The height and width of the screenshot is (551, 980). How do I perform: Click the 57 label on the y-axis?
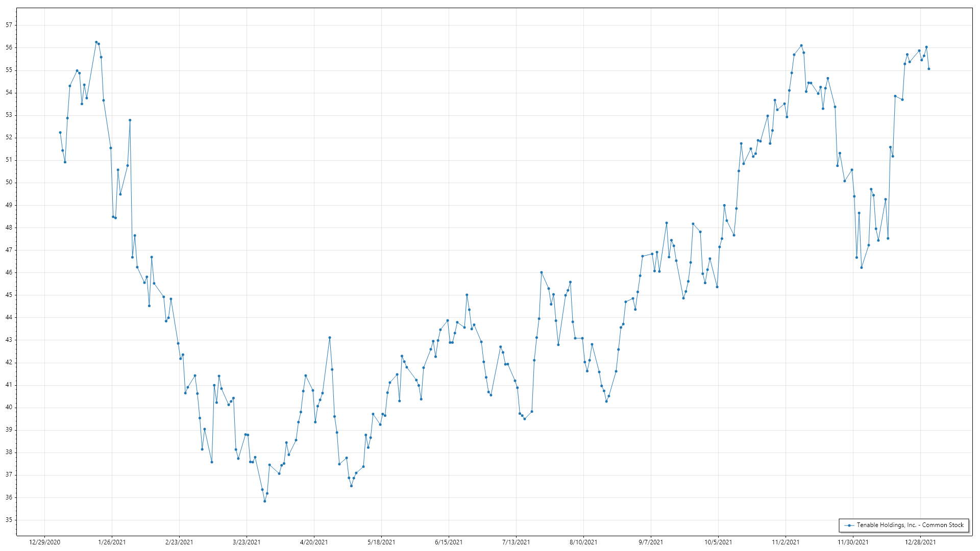click(x=9, y=25)
